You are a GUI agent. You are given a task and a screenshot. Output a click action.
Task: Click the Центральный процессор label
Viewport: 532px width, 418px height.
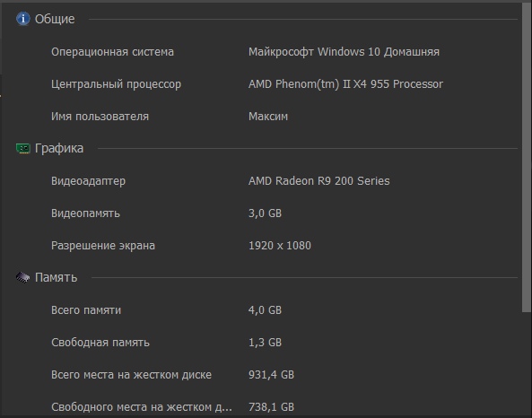(x=116, y=84)
